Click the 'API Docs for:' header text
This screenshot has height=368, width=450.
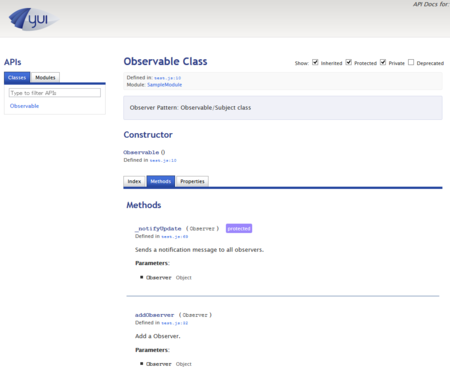[x=431, y=4]
